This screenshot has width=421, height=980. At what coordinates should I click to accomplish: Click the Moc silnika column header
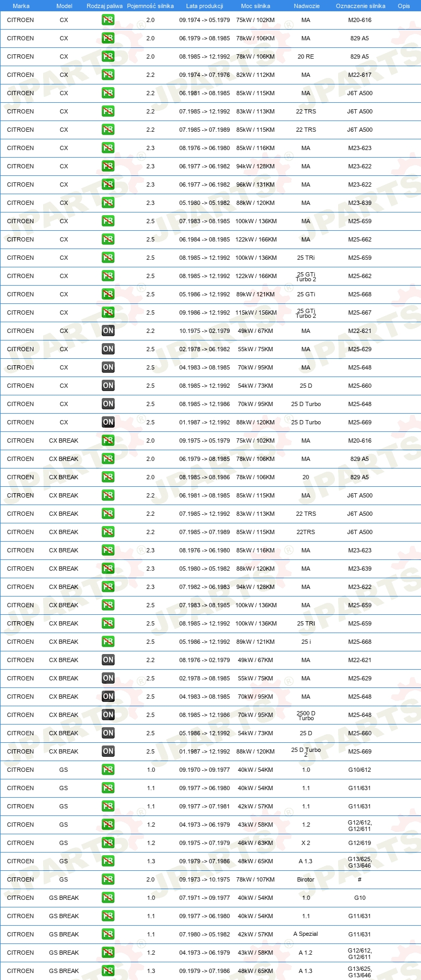(x=256, y=6)
